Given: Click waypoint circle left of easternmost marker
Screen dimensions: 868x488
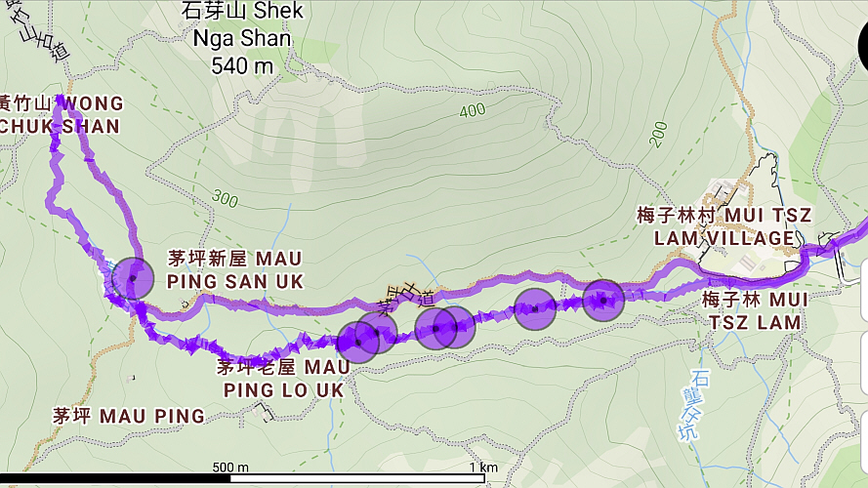Looking at the screenshot, I should point(535,309).
